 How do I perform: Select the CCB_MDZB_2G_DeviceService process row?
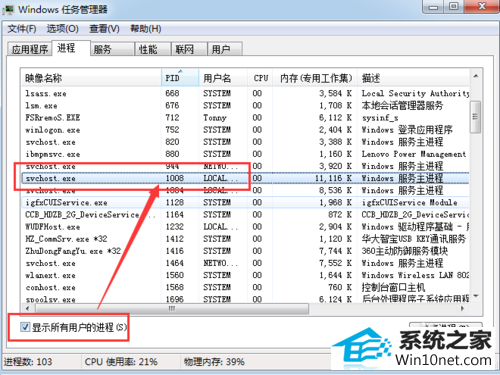[x=245, y=215]
